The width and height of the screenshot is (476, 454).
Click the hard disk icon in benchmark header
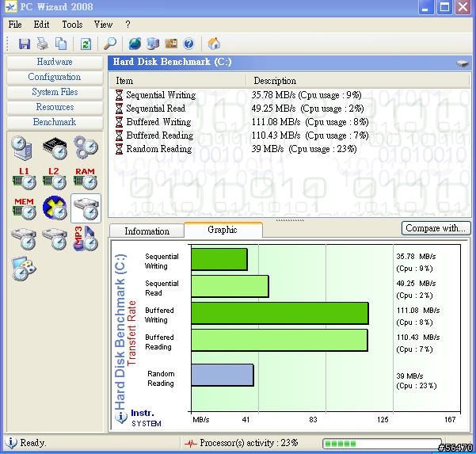coord(463,63)
